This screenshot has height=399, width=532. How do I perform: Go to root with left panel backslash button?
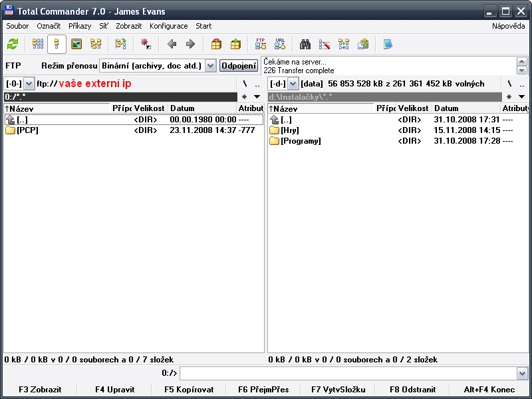[245, 84]
